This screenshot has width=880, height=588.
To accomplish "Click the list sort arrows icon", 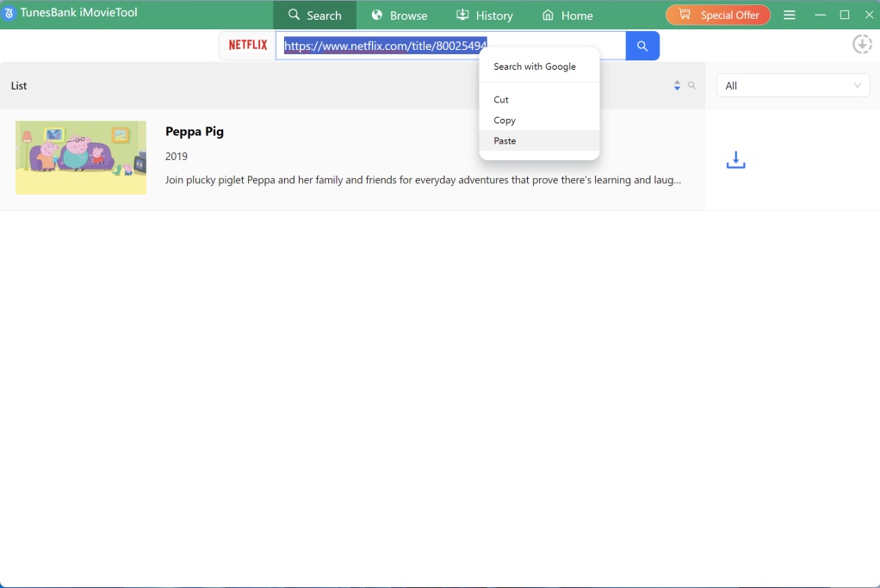I will pos(678,86).
